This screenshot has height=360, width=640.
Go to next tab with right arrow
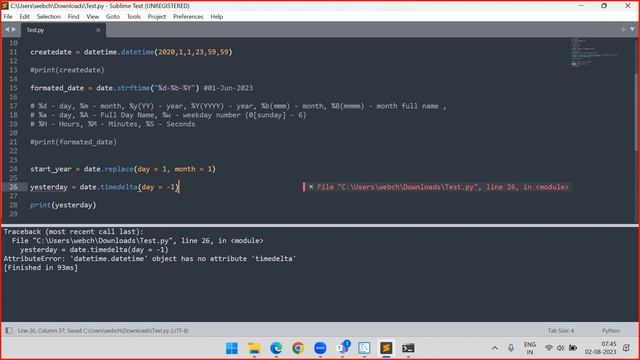pyautogui.click(x=14, y=29)
